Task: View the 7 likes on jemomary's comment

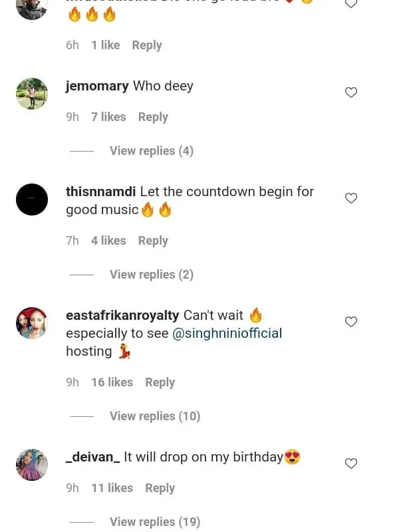Action: 108,117
